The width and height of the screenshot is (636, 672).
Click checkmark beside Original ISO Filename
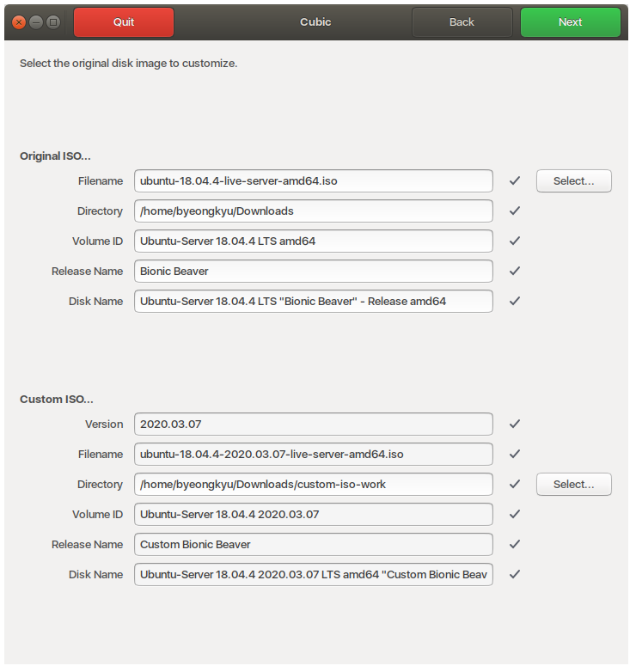(x=515, y=181)
